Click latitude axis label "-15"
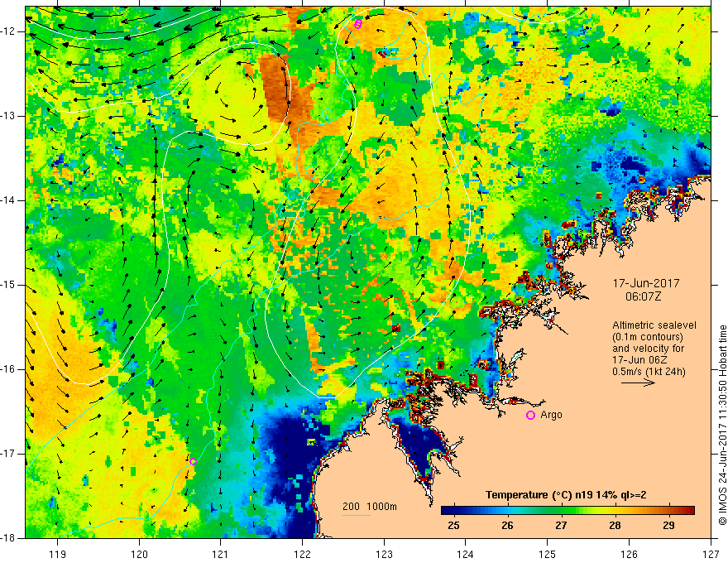728x563 pixels. [9, 285]
